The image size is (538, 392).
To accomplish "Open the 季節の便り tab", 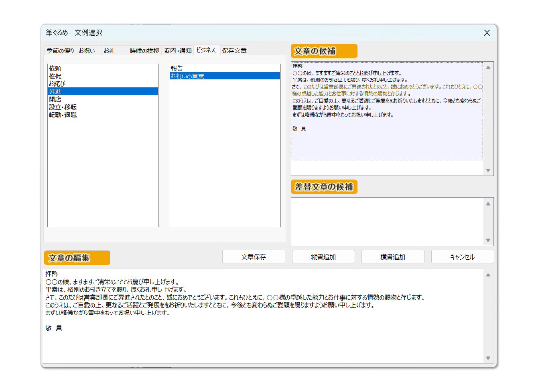I will point(60,50).
